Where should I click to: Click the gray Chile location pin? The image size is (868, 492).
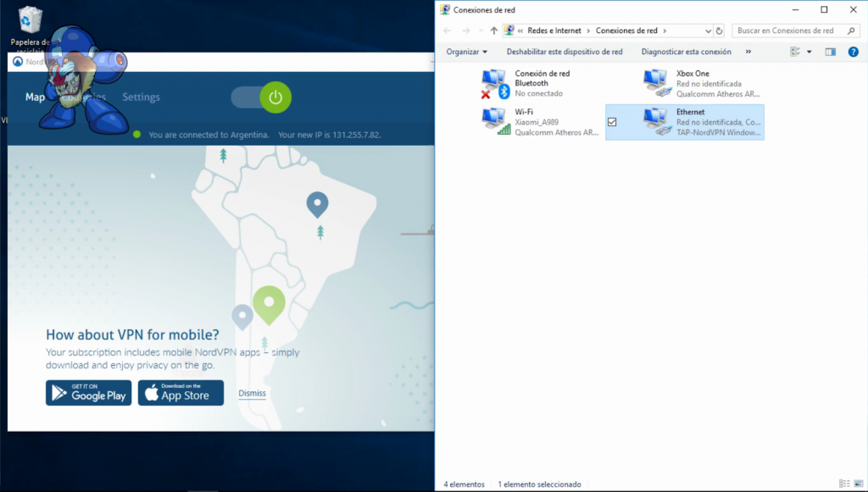point(243,316)
